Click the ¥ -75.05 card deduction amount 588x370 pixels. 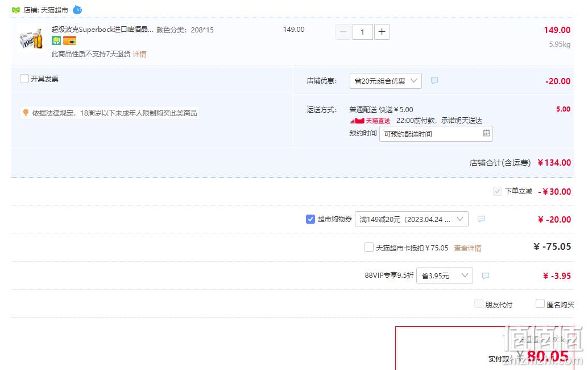coord(552,246)
